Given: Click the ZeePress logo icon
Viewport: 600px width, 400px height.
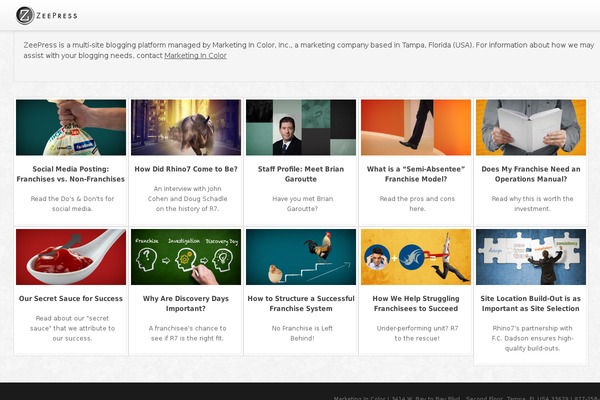Looking at the screenshot, I should pos(25,16).
